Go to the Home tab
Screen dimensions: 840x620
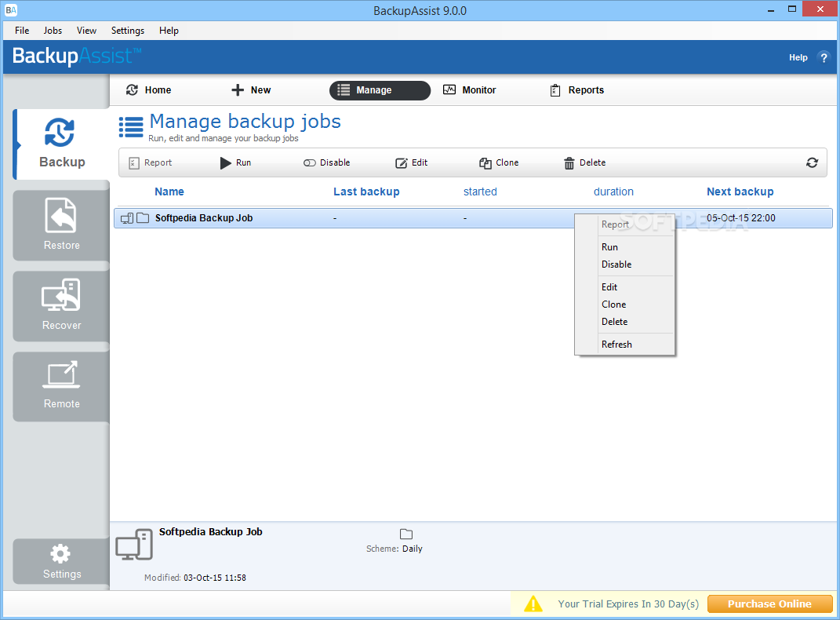(x=148, y=90)
